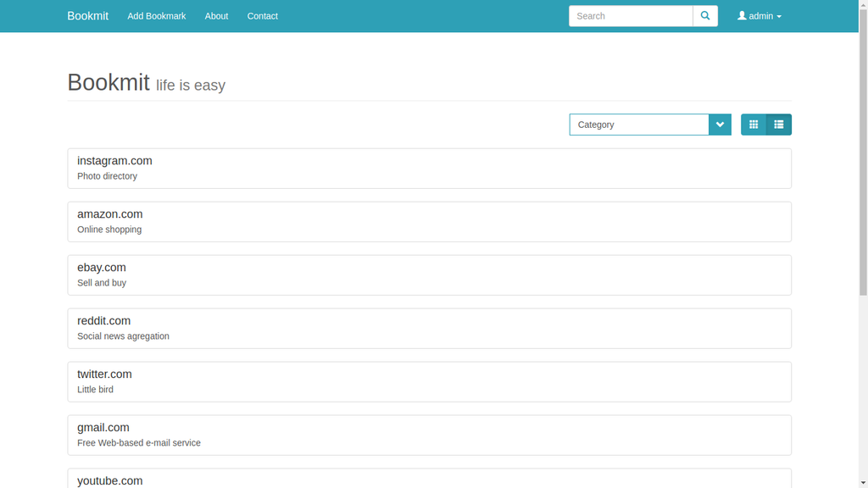The image size is (868, 488).
Task: Switch to list view layout
Action: (x=779, y=125)
